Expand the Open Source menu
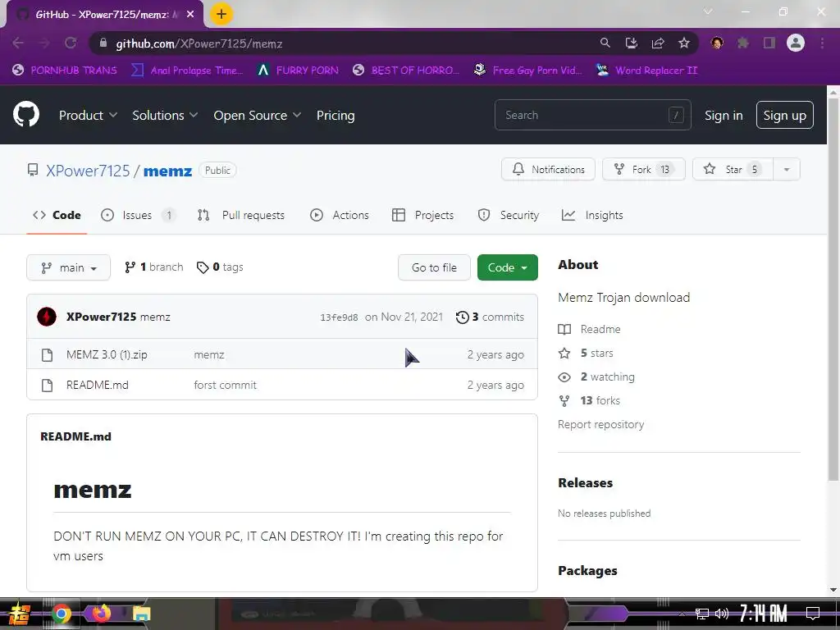 pos(257,115)
